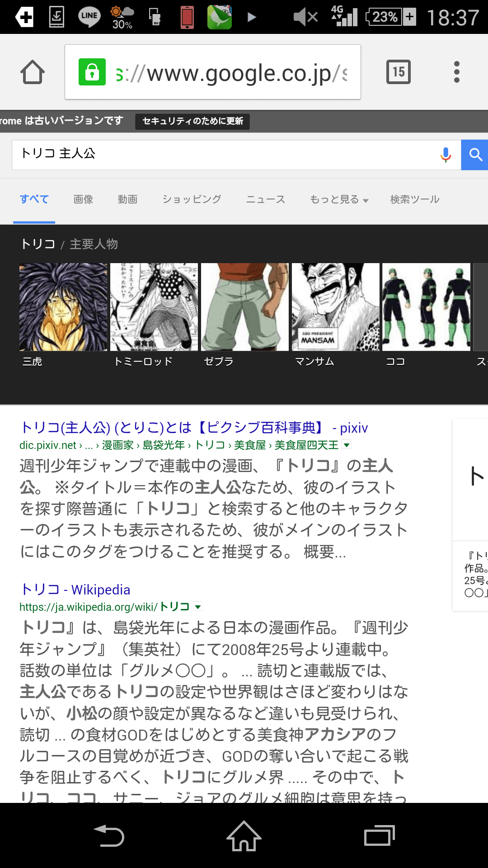
Task: Expand the もっと見る dropdown
Action: tap(339, 199)
